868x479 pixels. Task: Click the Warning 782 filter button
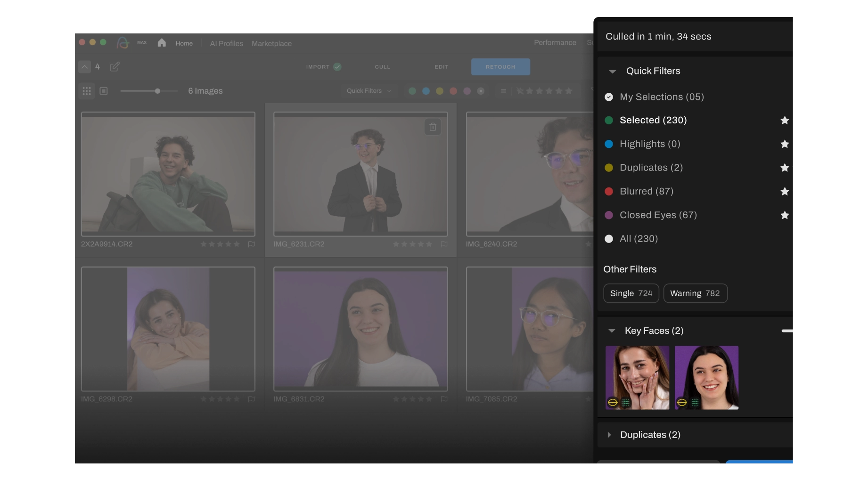695,293
